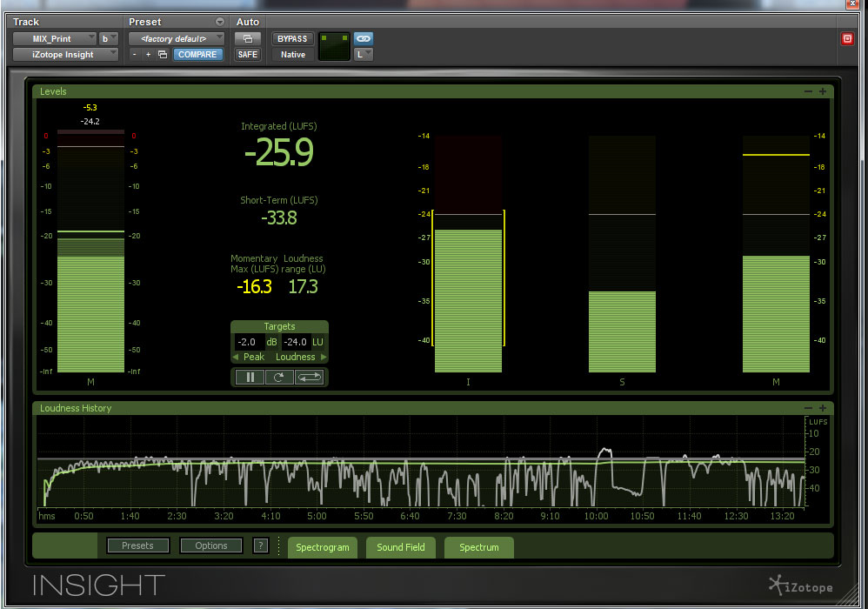Open the MIX_Print track selector
The image size is (868, 609).
[x=55, y=39]
